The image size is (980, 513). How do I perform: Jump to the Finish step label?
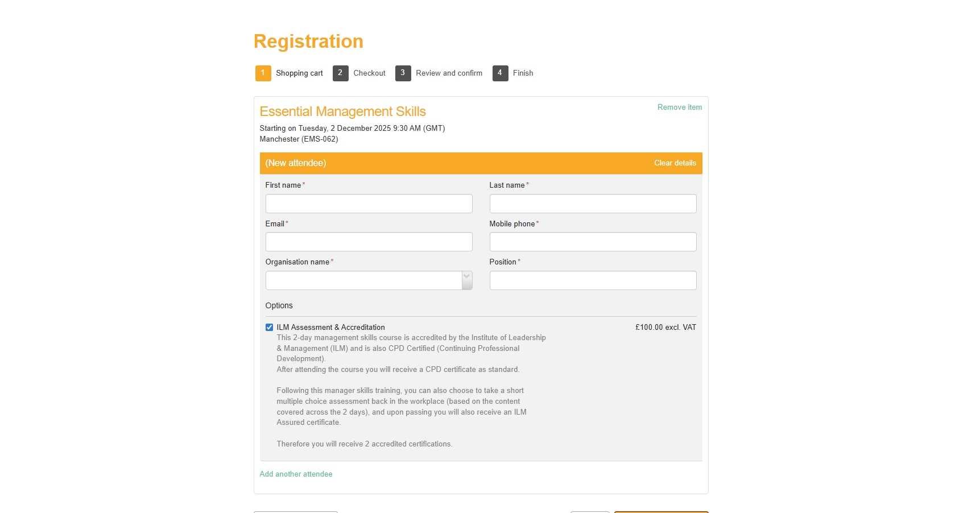(523, 73)
